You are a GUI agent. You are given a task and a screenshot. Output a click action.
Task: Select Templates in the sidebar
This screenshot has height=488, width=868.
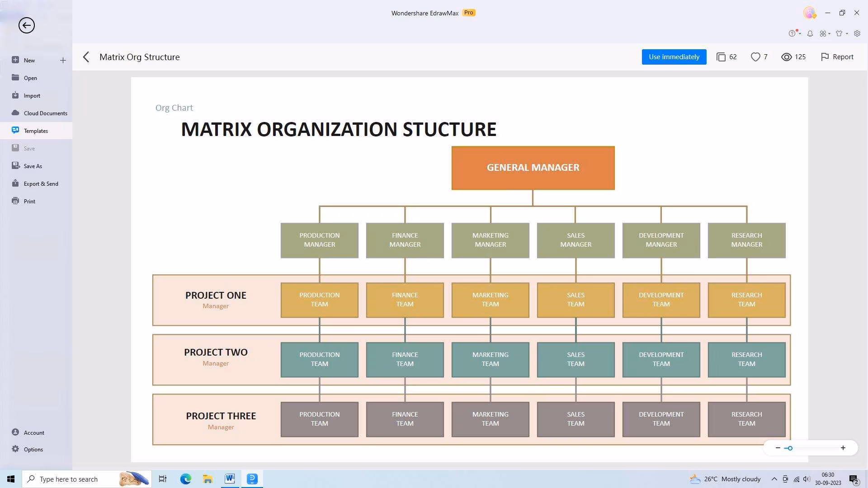coord(36,131)
